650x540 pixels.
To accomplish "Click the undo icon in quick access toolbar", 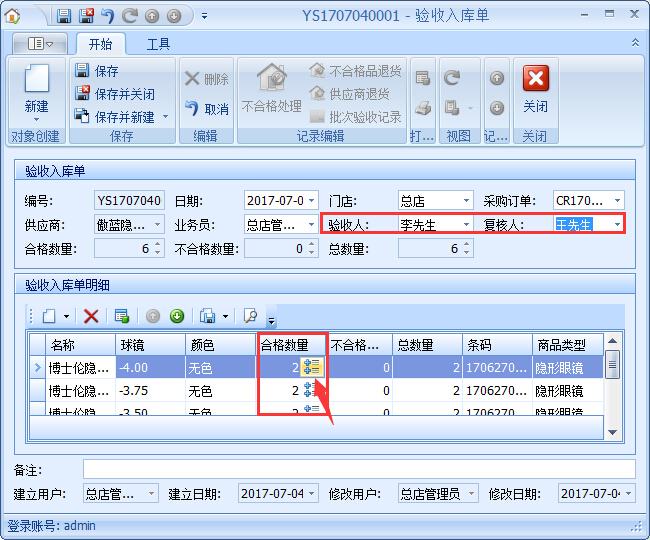I will point(108,16).
